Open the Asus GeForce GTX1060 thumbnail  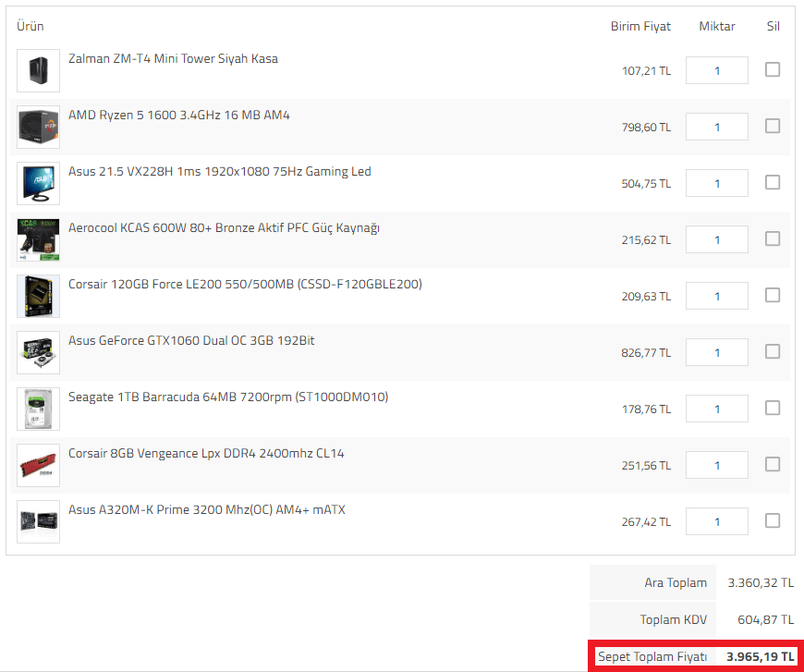pyautogui.click(x=38, y=353)
